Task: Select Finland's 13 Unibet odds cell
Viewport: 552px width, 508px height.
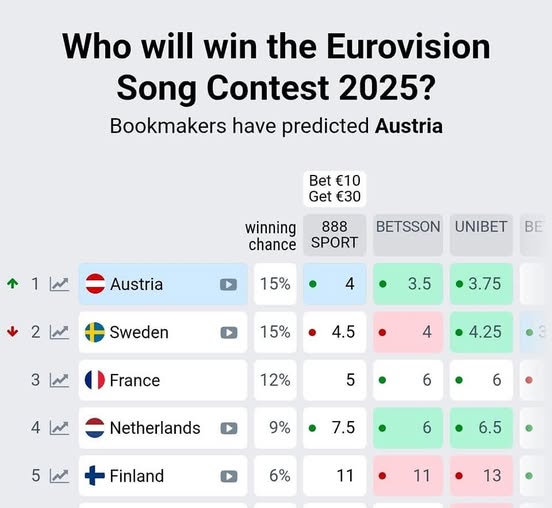Action: click(x=481, y=476)
